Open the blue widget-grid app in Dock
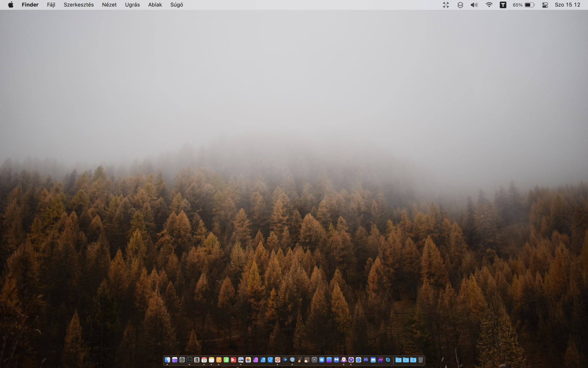Screen dimensions: 588x368 click(x=322, y=360)
